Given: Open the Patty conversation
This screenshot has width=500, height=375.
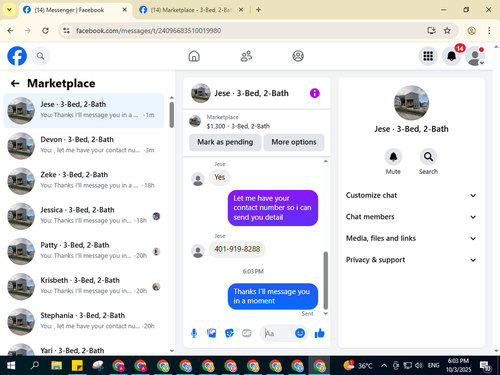Looking at the screenshot, I should tap(84, 251).
